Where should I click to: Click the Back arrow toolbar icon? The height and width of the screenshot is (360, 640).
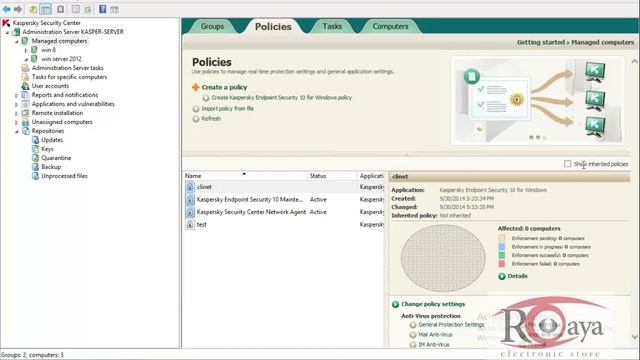[7, 9]
